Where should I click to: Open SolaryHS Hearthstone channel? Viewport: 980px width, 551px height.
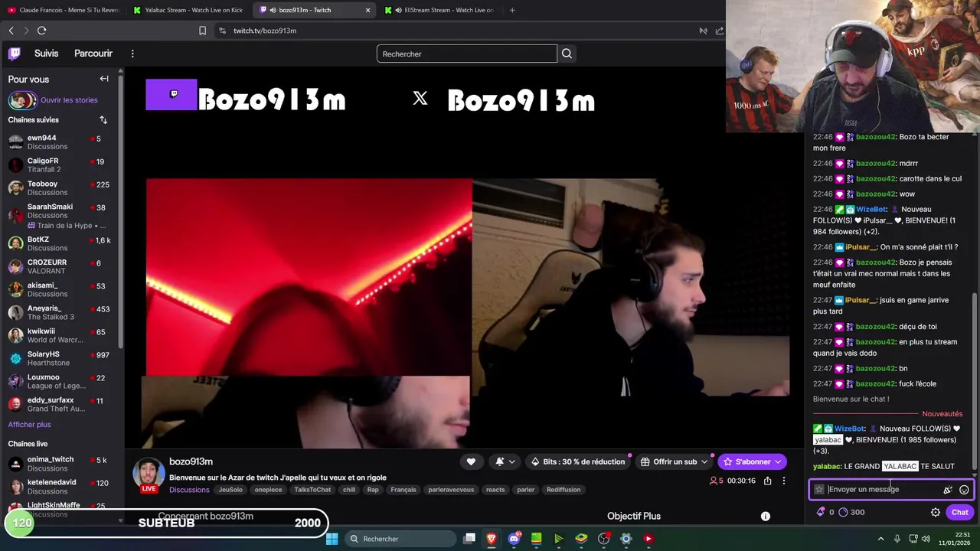(61, 359)
